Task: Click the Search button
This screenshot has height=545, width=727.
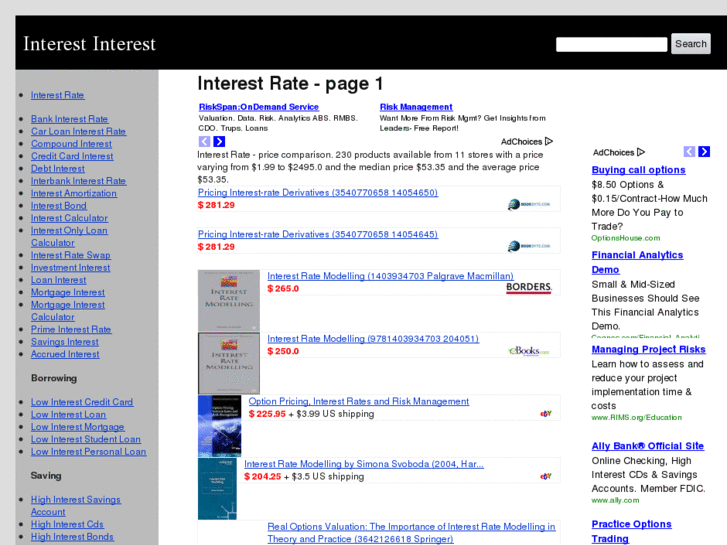Action: pyautogui.click(x=691, y=44)
